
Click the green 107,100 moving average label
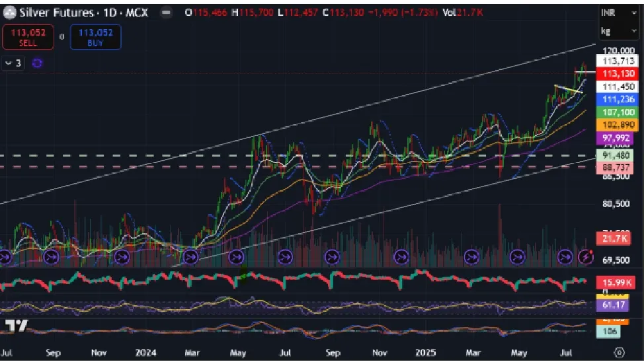tap(618, 112)
